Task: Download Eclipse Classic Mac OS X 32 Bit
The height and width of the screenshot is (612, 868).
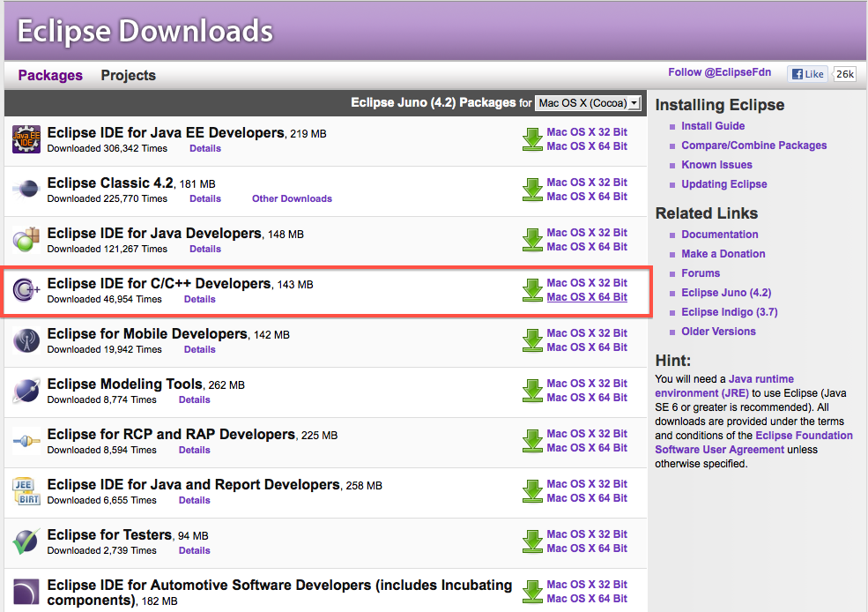Action: (587, 183)
